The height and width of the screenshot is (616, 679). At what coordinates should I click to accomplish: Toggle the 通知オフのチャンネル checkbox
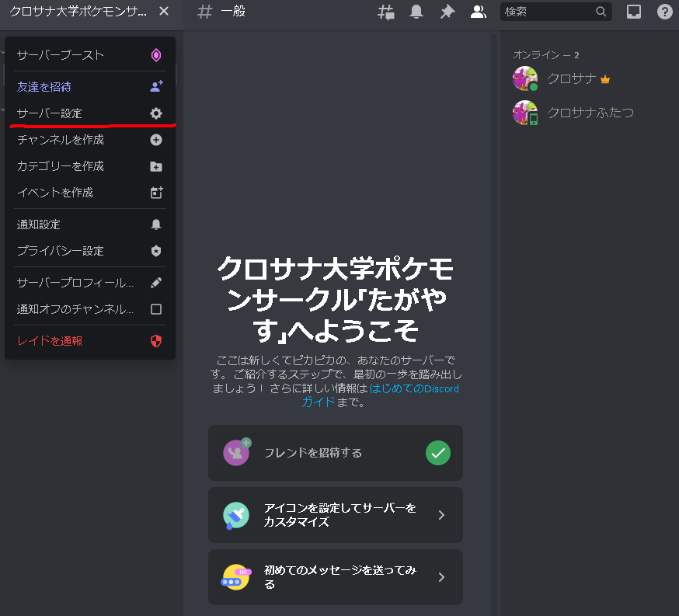pyautogui.click(x=156, y=309)
